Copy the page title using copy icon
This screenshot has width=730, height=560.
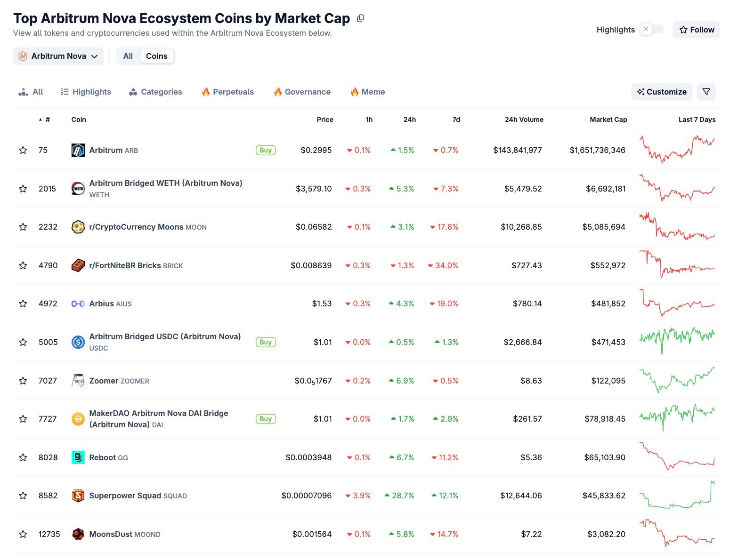point(361,18)
